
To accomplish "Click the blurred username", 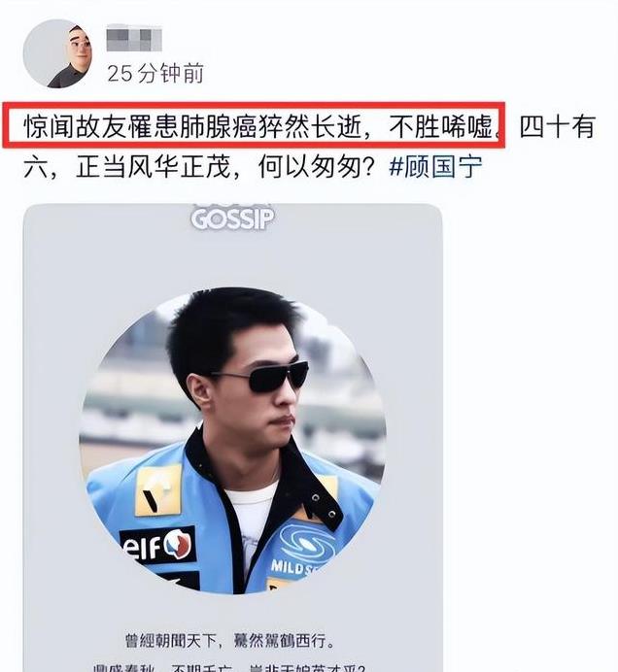I will (x=134, y=38).
